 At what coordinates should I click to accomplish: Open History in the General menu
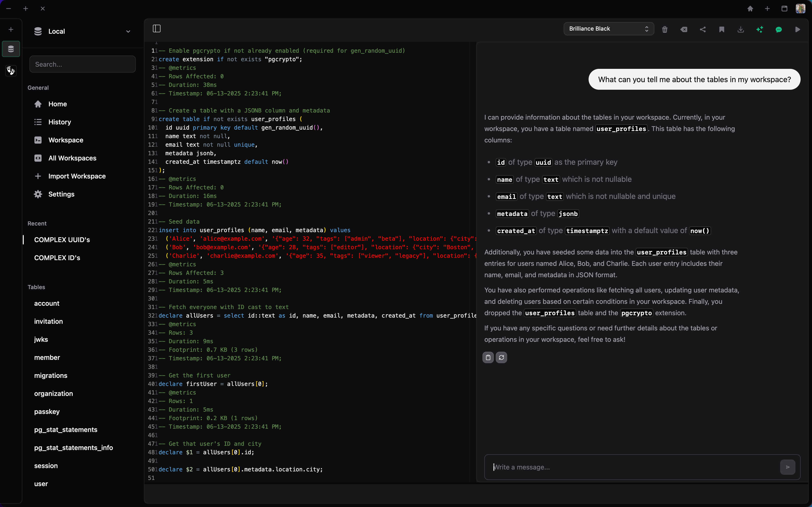pos(60,122)
